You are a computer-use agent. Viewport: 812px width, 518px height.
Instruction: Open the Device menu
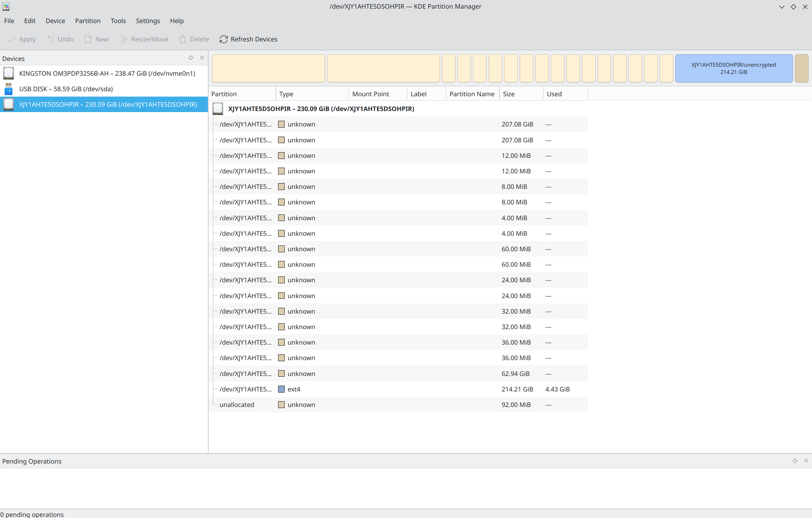click(x=55, y=21)
